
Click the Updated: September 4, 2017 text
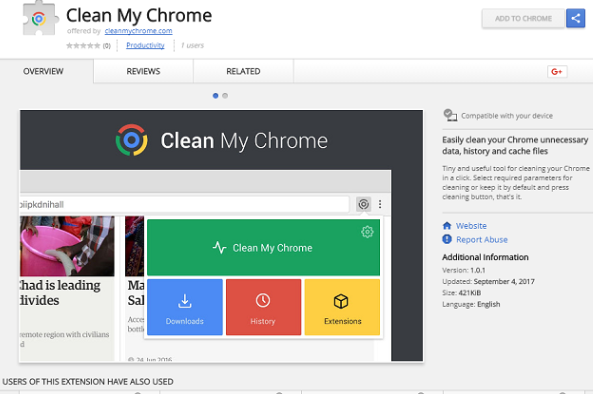[x=488, y=282]
